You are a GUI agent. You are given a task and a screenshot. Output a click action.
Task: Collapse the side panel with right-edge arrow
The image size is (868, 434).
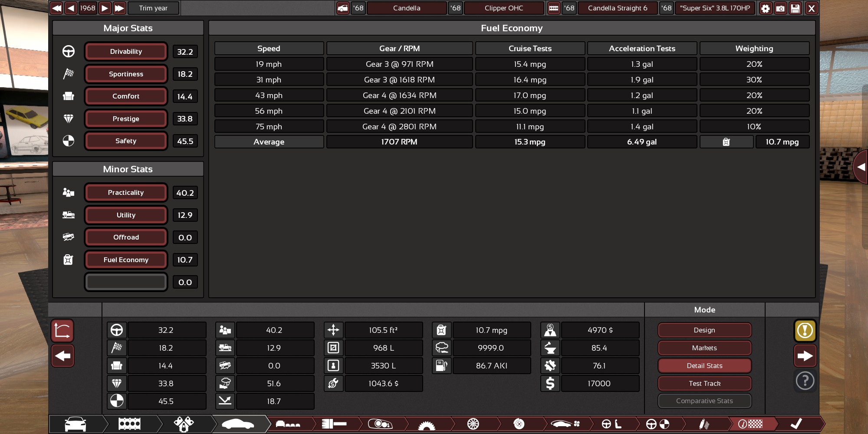861,167
